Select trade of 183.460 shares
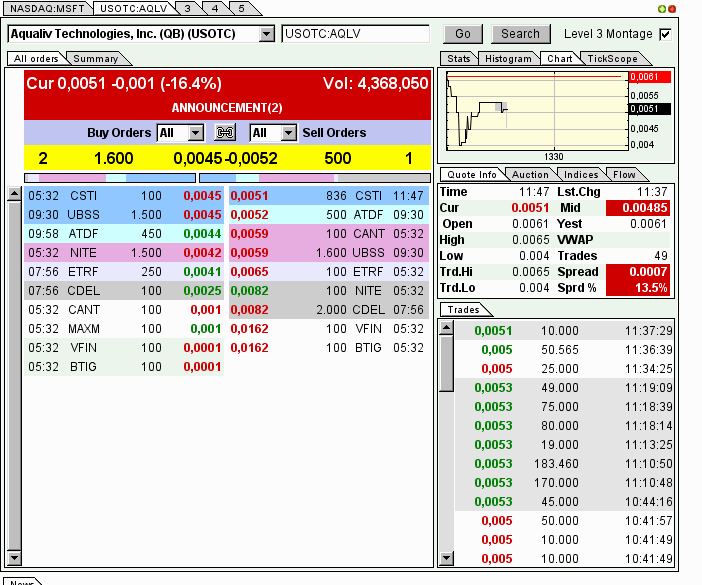 [564, 464]
